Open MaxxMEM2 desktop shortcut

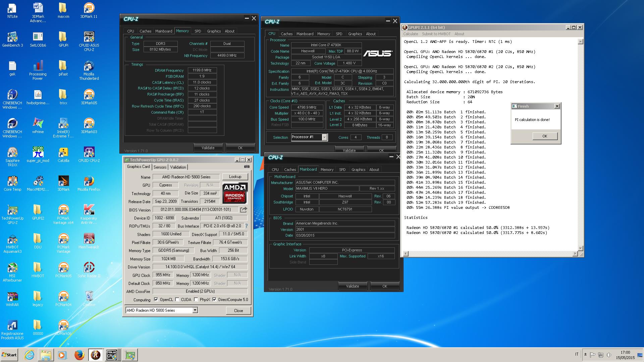pos(38,184)
